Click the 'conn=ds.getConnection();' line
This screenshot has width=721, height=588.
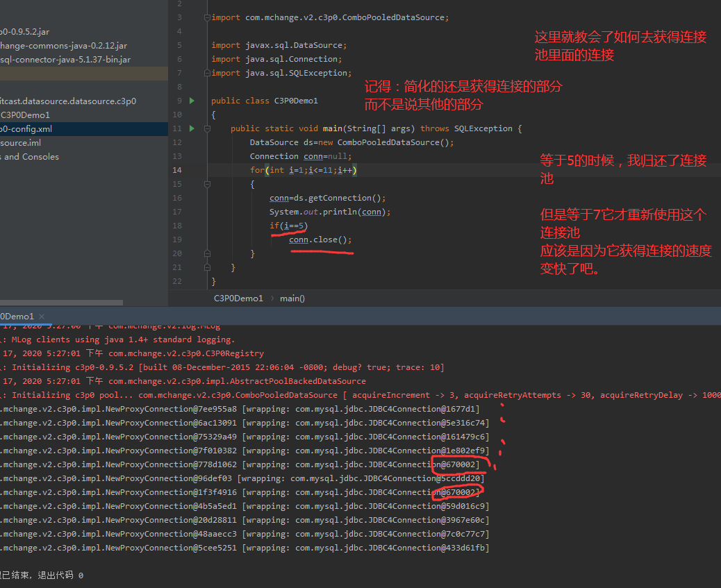click(327, 198)
